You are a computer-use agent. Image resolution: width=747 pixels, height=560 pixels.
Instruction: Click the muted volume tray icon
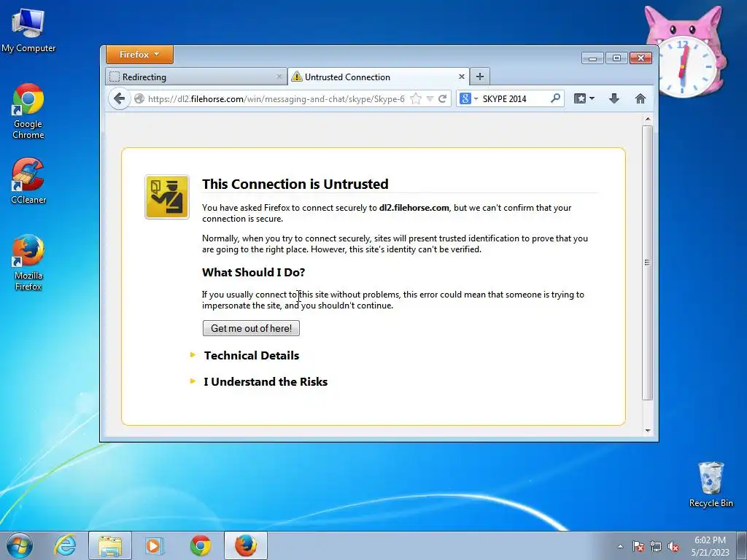(x=673, y=546)
